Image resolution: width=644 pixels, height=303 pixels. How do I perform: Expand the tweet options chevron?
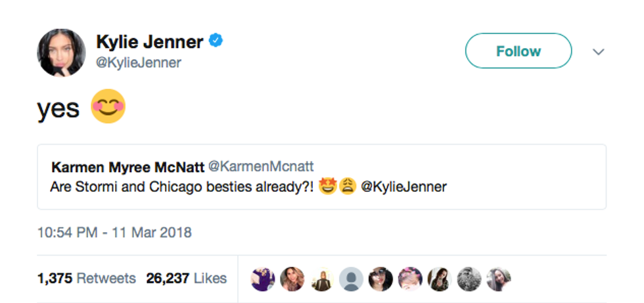[598, 51]
